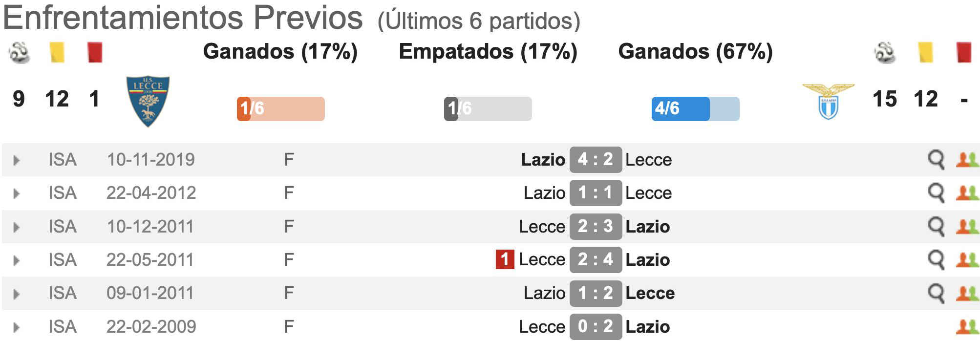Click the magnifier icon for 10-12-2011 match
The height and width of the screenshot is (341, 980).
(x=936, y=227)
